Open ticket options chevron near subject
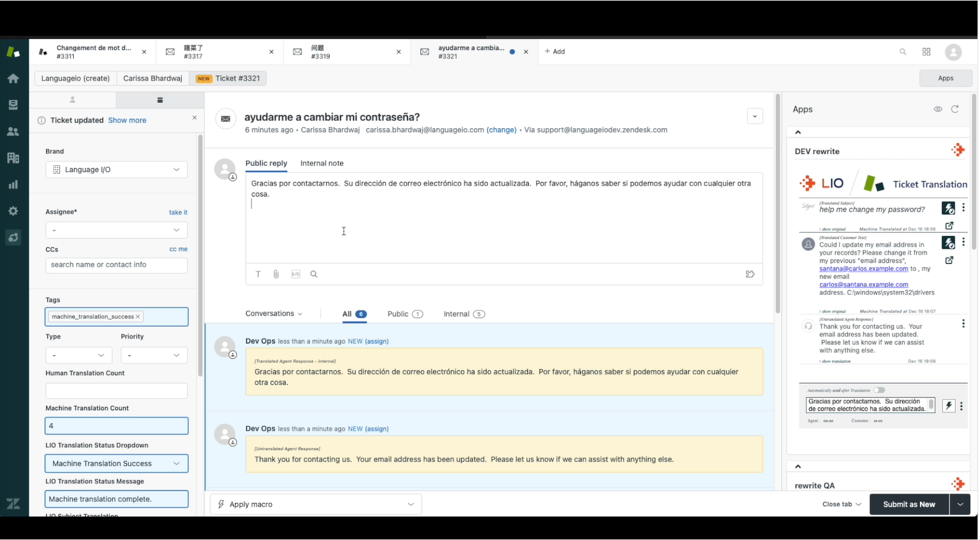 pyautogui.click(x=755, y=116)
